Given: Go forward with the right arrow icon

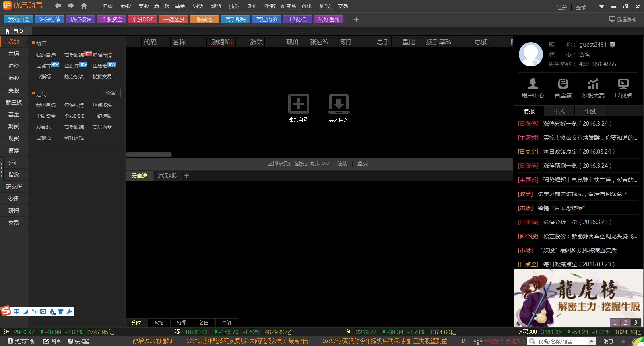Looking at the screenshot, I should [x=71, y=6].
